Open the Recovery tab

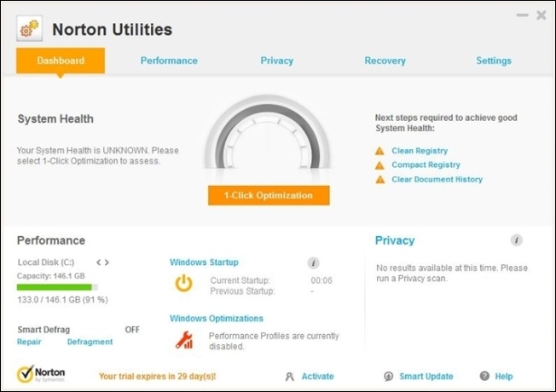pyautogui.click(x=385, y=61)
